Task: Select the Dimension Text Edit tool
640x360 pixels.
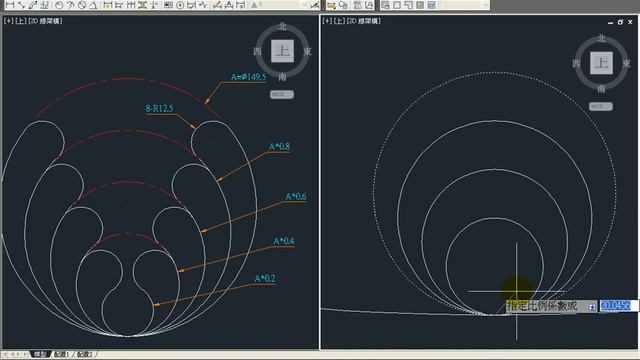Action: [x=229, y=5]
